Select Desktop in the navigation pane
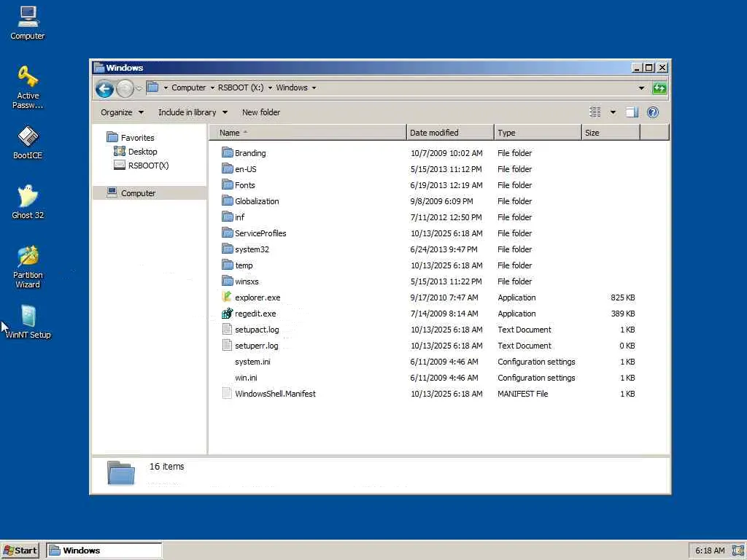This screenshot has height=560, width=747. [x=136, y=152]
